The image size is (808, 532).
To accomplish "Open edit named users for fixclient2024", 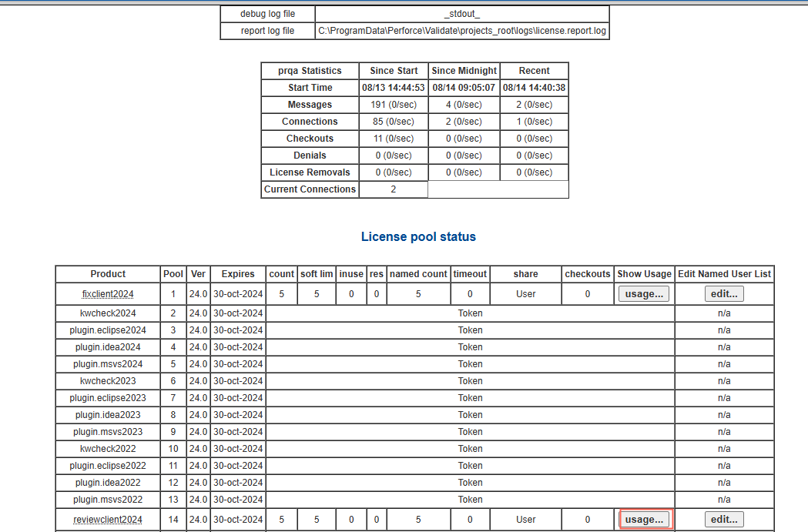I will coord(724,293).
